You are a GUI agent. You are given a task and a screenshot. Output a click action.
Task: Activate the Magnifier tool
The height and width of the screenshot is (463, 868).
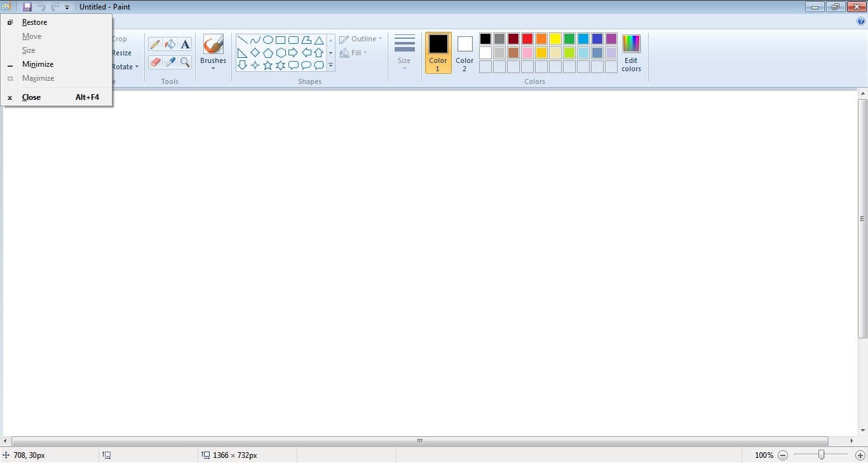pos(186,62)
